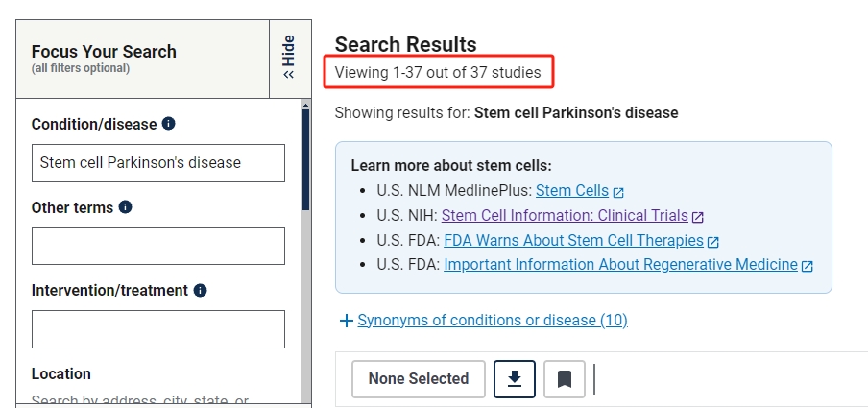Click the Other terms input field
Screen dimensions: 868x408
(158, 246)
